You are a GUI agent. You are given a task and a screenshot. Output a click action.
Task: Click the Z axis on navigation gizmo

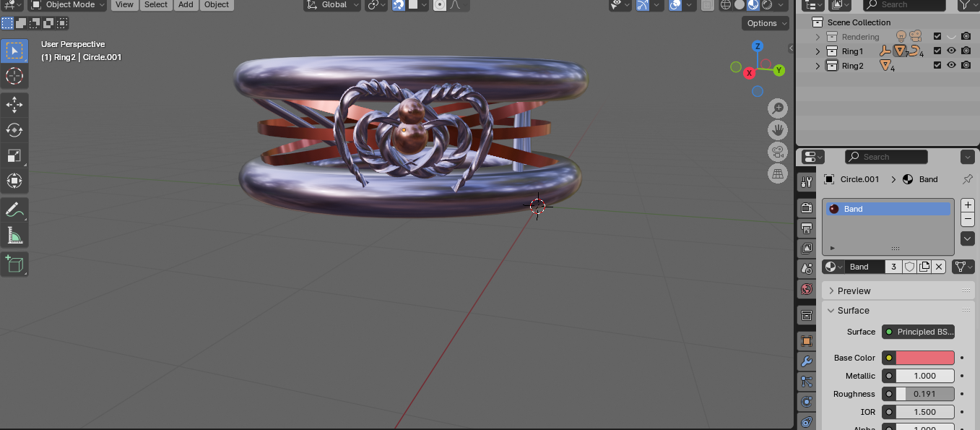pyautogui.click(x=758, y=46)
